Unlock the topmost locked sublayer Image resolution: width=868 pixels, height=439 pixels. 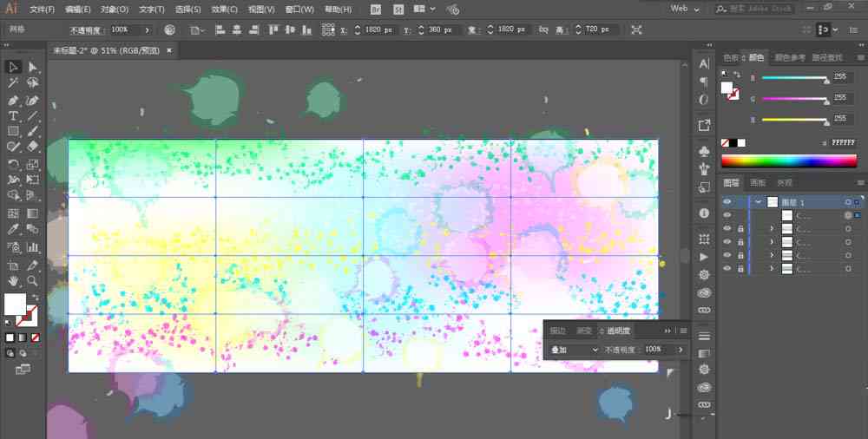(x=740, y=229)
